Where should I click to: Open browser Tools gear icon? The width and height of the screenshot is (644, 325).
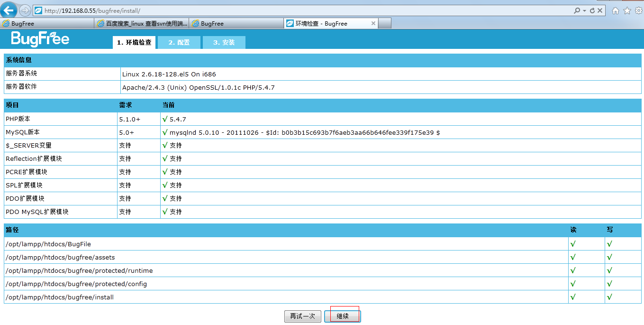638,10
